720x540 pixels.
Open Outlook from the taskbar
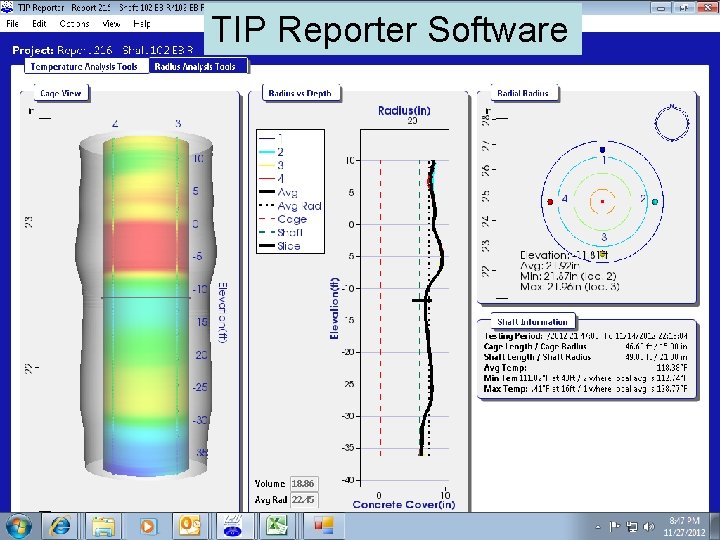tap(190, 526)
